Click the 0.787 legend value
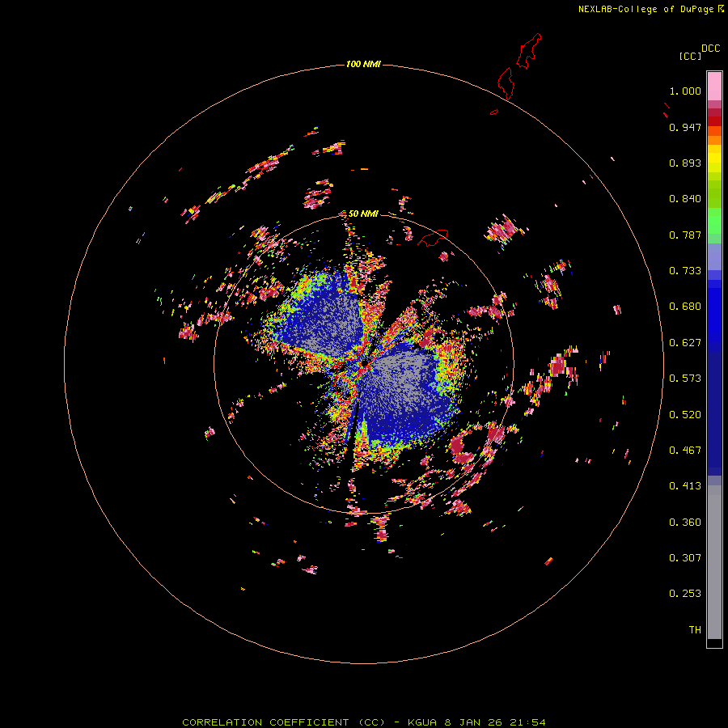This screenshot has height=728, width=728. click(x=685, y=235)
